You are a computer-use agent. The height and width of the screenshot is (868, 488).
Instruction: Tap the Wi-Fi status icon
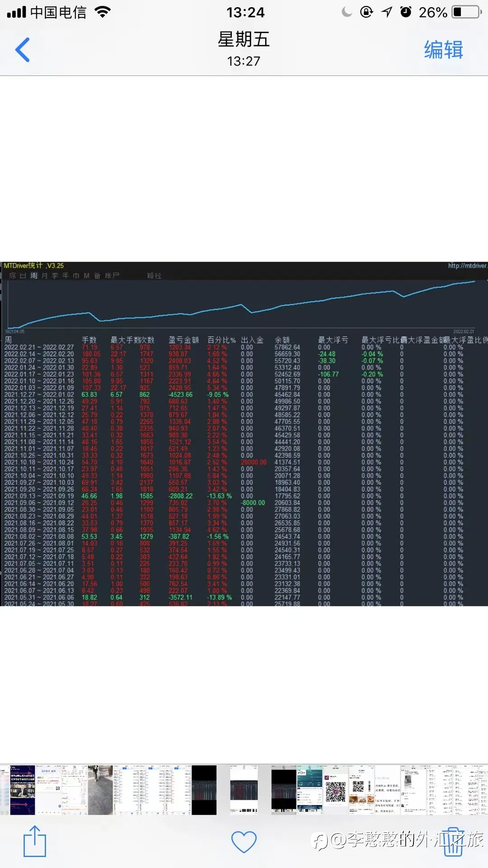click(x=103, y=12)
